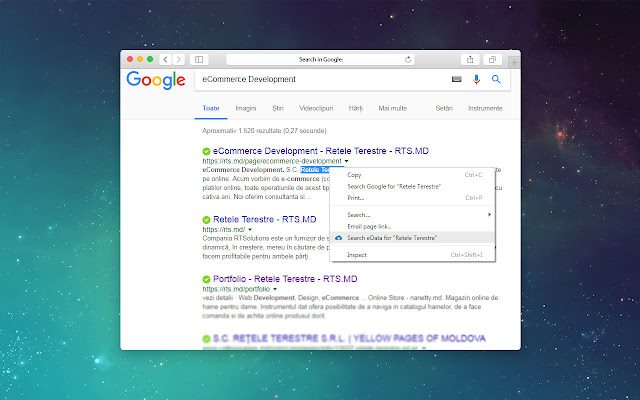Viewport: 640px width, 400px height.
Task: Go to the Google logo homepage
Action: 155,80
